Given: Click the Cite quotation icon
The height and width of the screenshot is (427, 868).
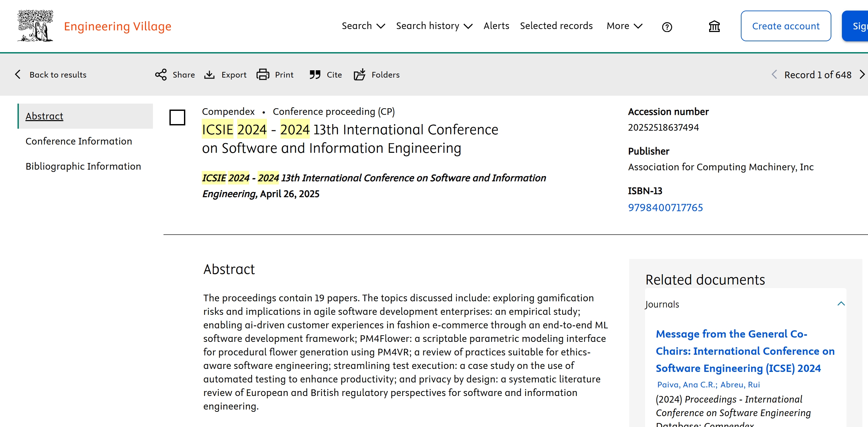Looking at the screenshot, I should tap(315, 75).
